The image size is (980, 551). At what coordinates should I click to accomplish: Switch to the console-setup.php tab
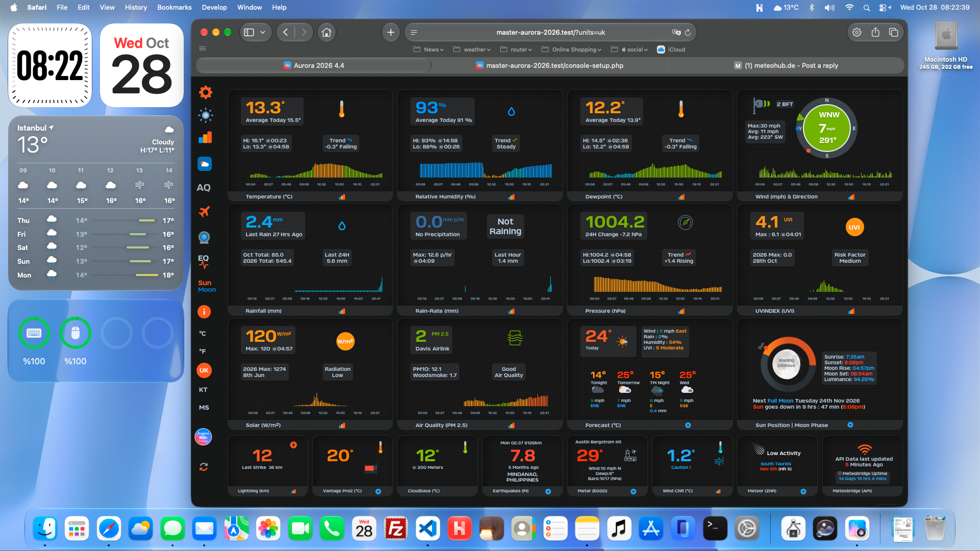550,65
